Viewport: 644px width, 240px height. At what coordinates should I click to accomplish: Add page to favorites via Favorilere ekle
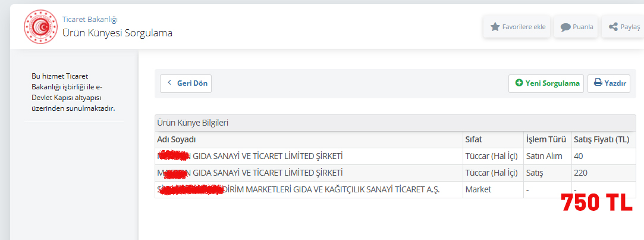tap(517, 27)
